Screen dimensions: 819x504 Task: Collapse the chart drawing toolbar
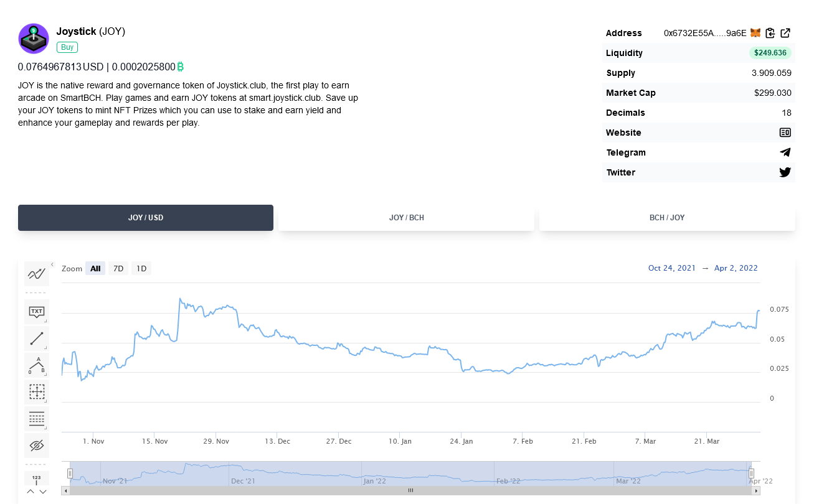click(52, 264)
